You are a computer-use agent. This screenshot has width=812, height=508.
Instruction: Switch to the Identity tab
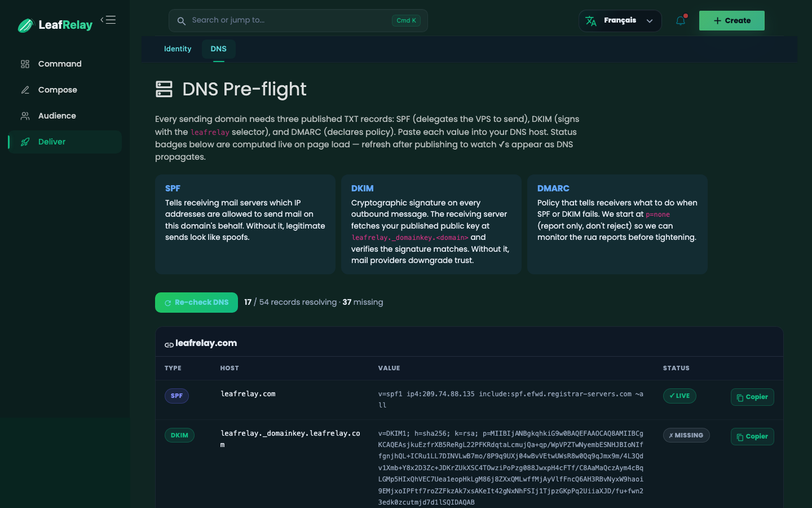pyautogui.click(x=178, y=49)
